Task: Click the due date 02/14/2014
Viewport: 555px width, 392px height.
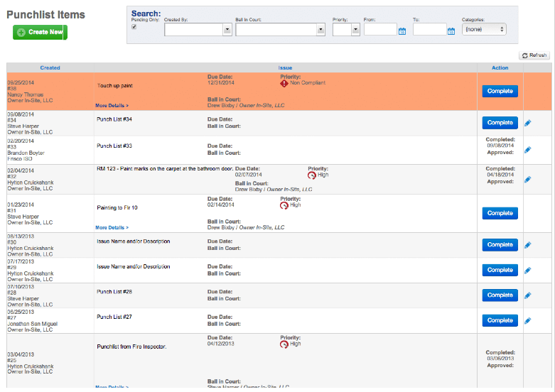Action: tap(220, 205)
